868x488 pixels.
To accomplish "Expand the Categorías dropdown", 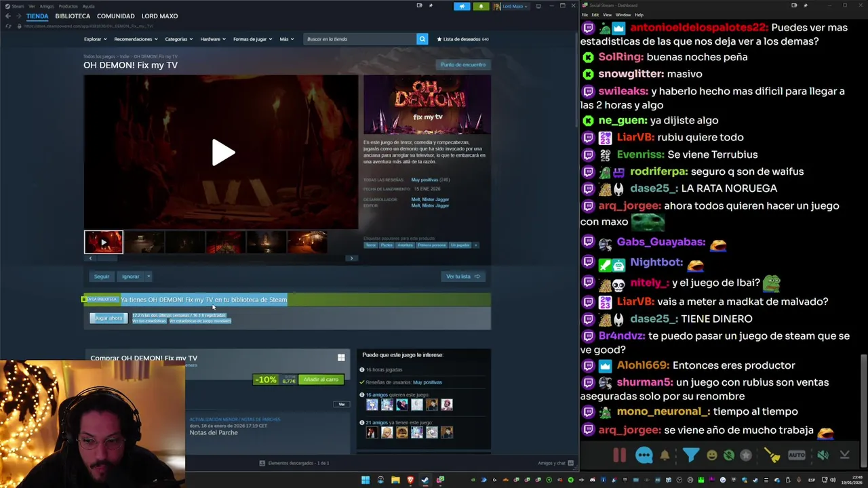I will point(178,39).
